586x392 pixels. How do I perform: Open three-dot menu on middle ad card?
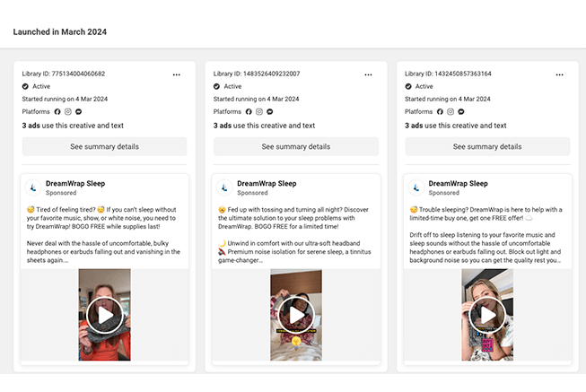pos(368,74)
